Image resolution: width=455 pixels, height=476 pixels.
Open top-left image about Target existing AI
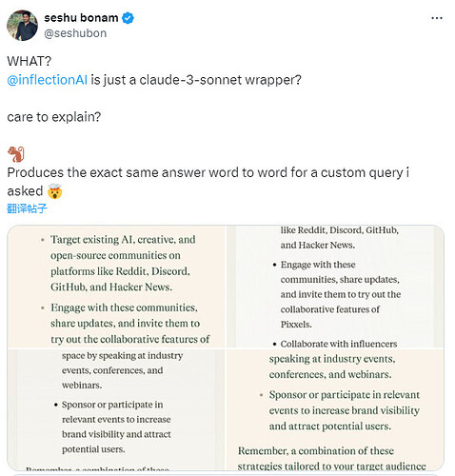(116, 287)
